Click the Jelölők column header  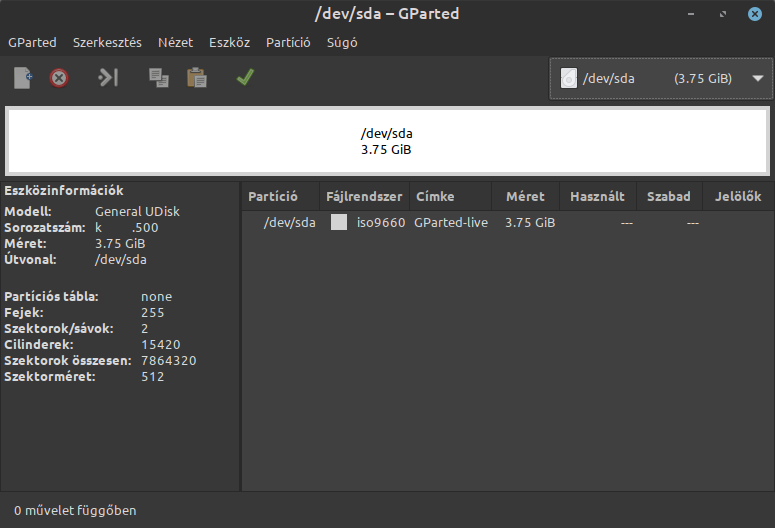pos(738,196)
